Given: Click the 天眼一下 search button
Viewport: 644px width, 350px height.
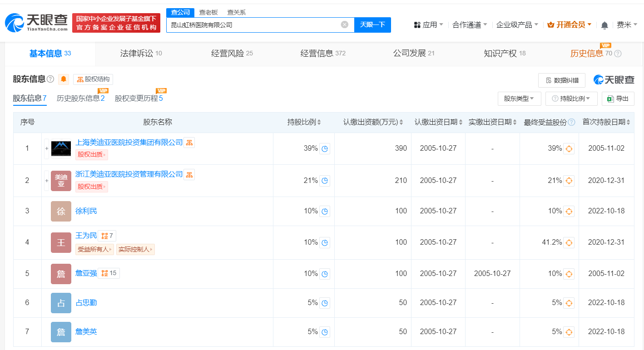Looking at the screenshot, I should coord(372,25).
